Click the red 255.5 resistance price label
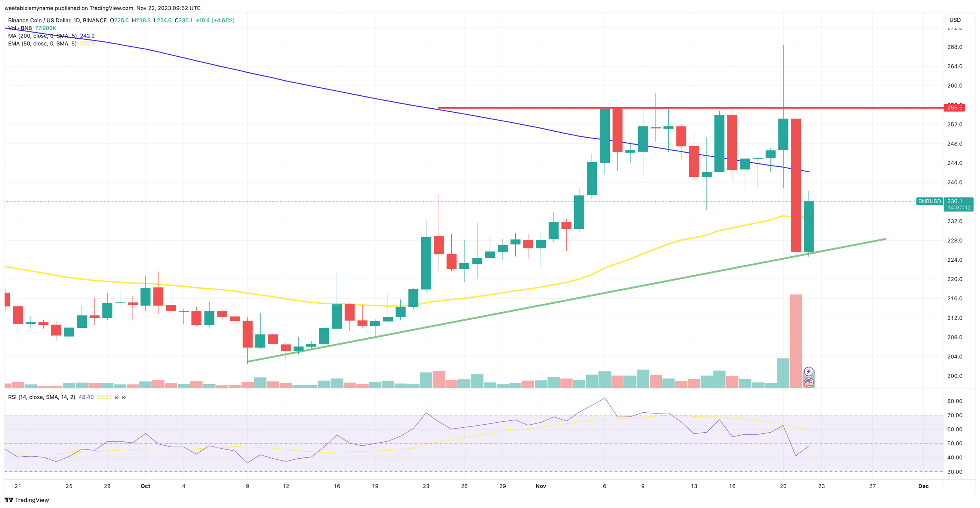980x508 pixels. (954, 107)
